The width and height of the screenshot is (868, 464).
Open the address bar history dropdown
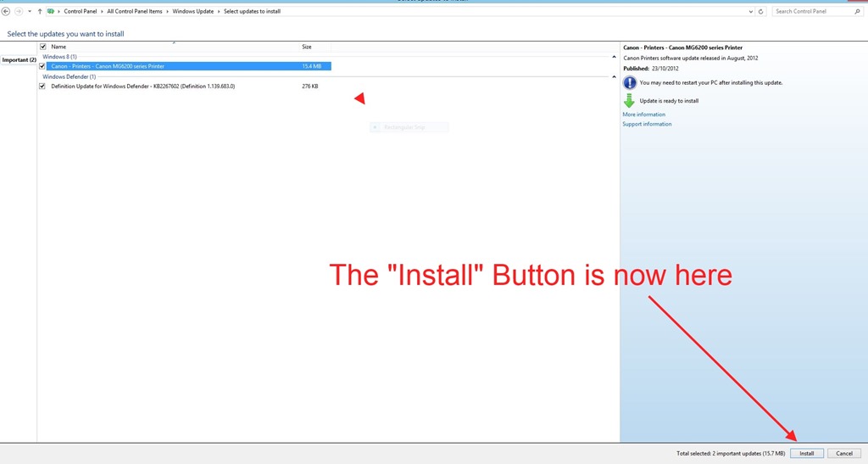[x=751, y=11]
